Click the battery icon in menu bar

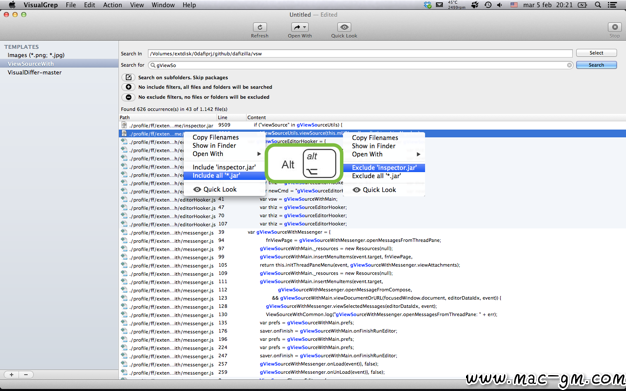[582, 5]
